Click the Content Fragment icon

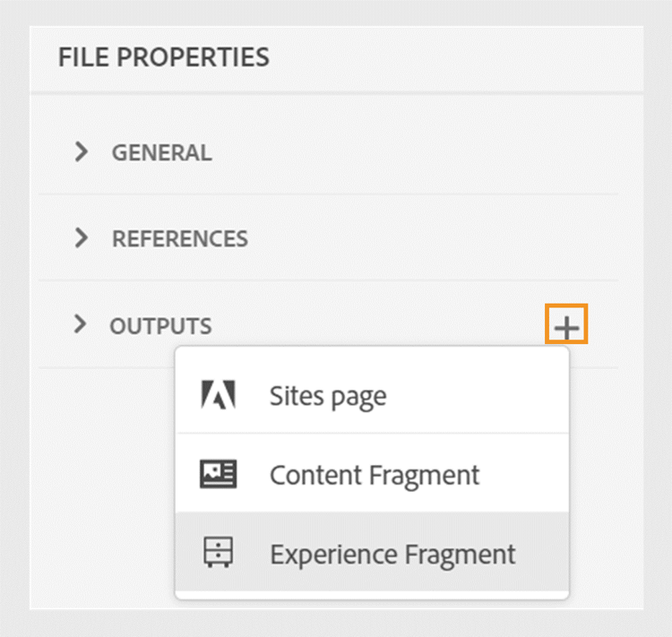(219, 474)
